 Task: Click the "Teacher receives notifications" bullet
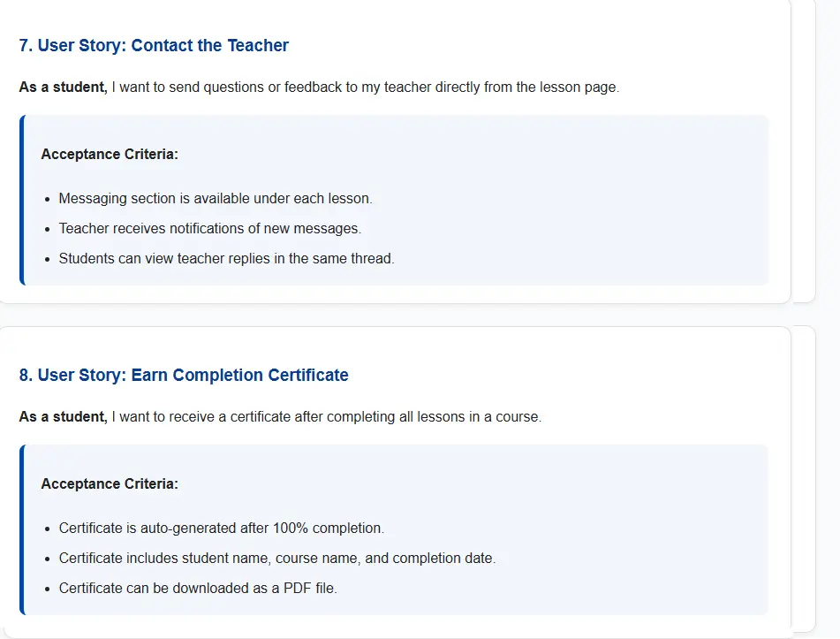click(209, 229)
